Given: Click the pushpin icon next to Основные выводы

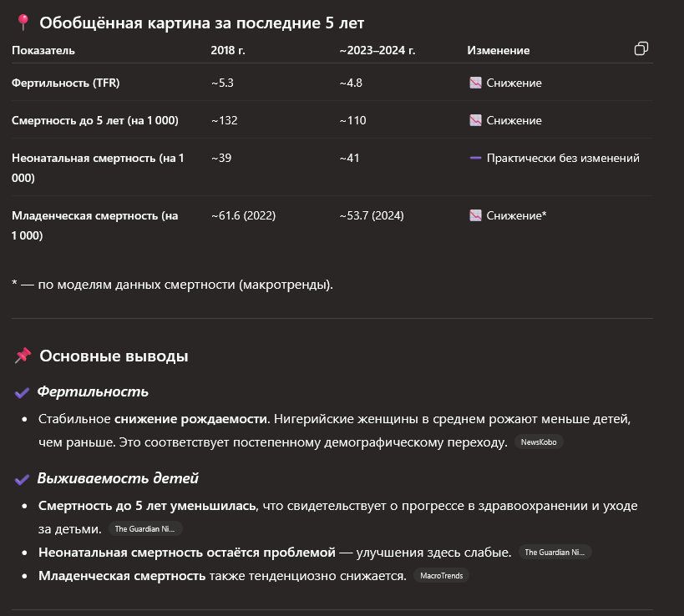Looking at the screenshot, I should pyautogui.click(x=23, y=356).
